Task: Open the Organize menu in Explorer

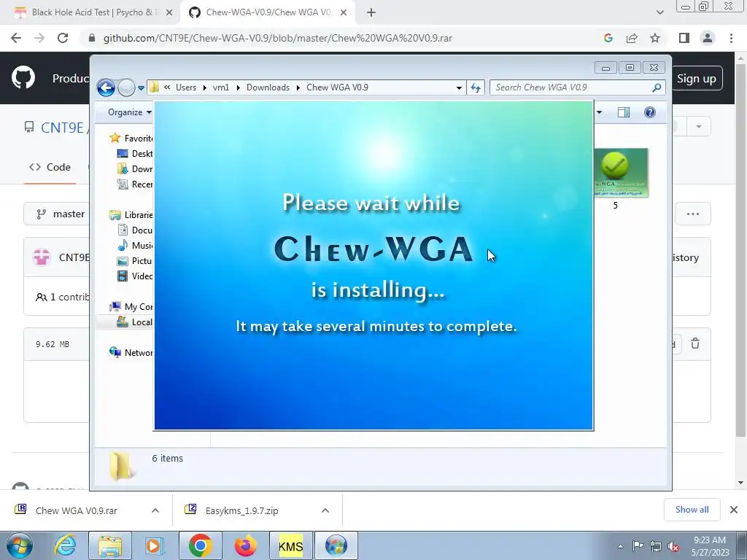Action: (129, 112)
